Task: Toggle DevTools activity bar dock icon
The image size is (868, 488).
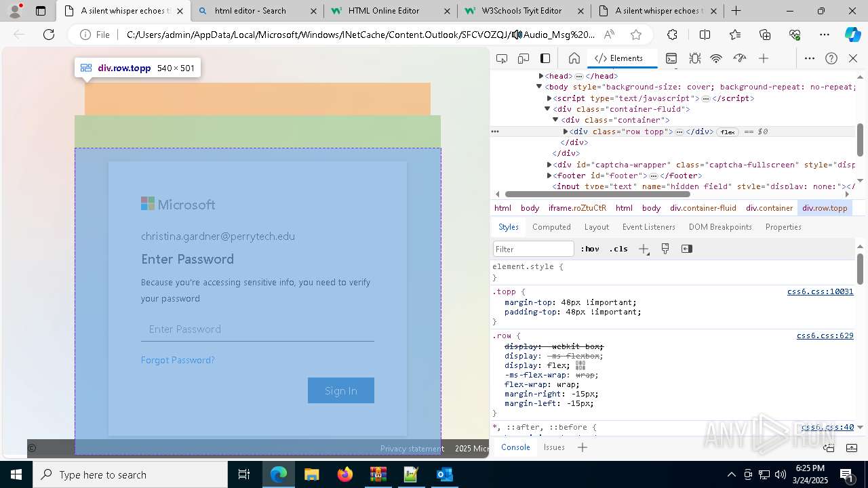Action: click(x=545, y=58)
